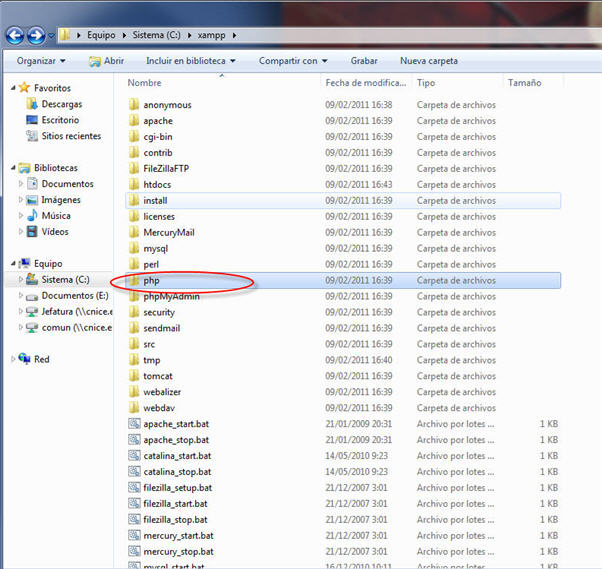Viewport: 602px width, 569px height.
Task: Open Descargas in Favoritos sidebar
Action: tap(61, 104)
